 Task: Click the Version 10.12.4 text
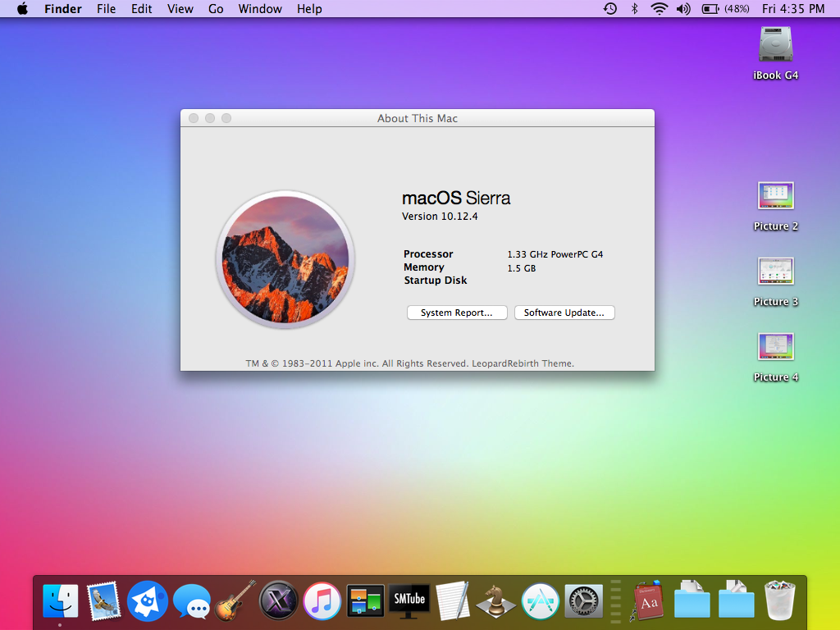point(440,217)
